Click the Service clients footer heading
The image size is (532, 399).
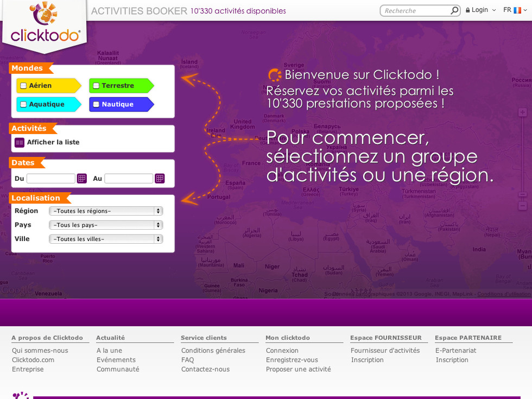204,338
